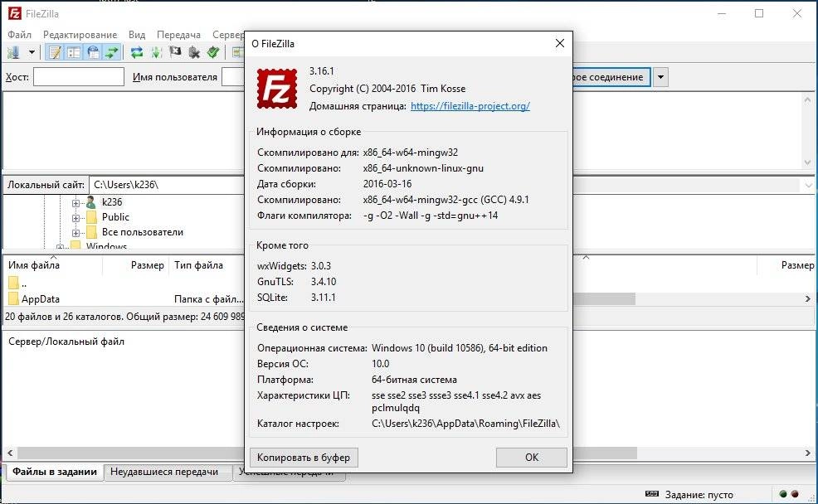The height and width of the screenshot is (504, 818).
Task: Open the Вид menu
Action: [137, 34]
